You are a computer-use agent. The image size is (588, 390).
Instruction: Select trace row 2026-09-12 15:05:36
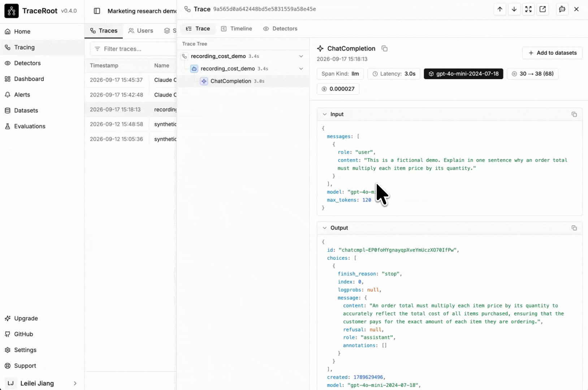coord(131,139)
